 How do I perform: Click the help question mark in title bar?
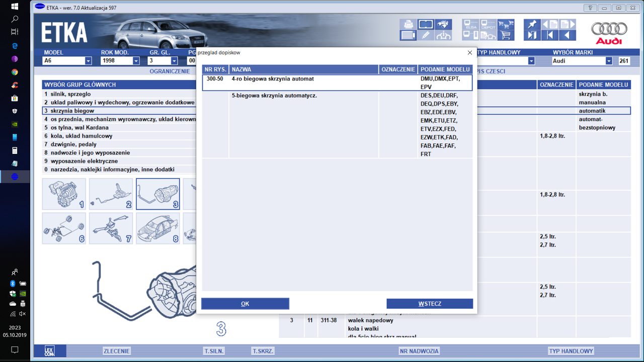pos(589,8)
